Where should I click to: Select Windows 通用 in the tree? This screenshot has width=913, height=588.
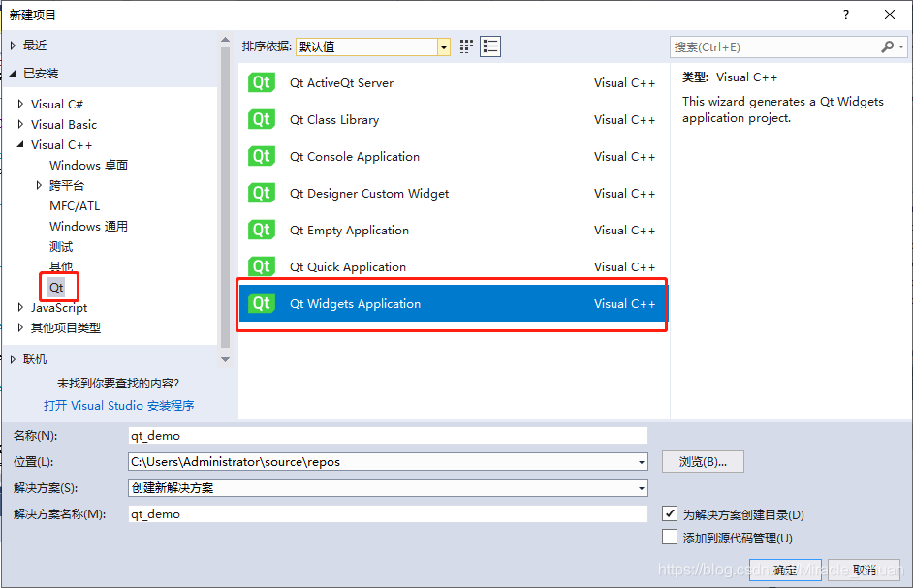click(x=88, y=227)
